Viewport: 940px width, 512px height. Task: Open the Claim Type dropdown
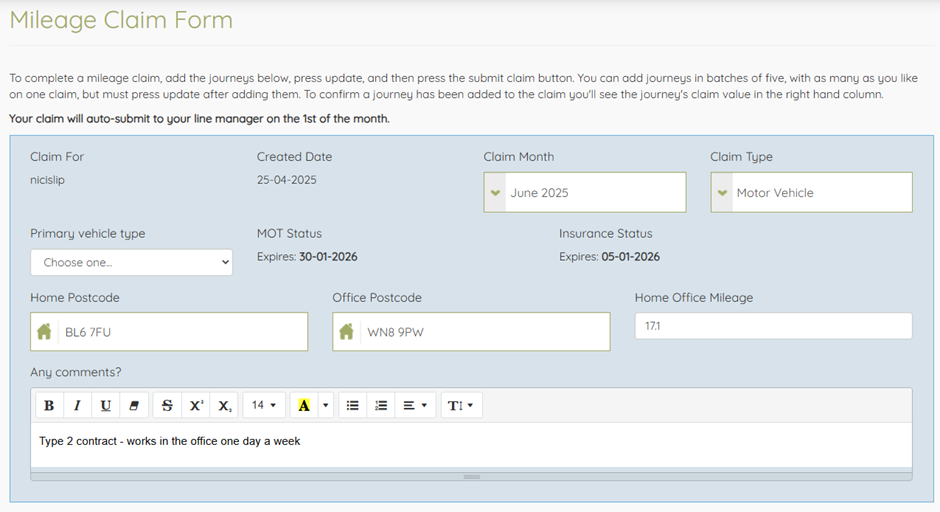click(x=811, y=192)
